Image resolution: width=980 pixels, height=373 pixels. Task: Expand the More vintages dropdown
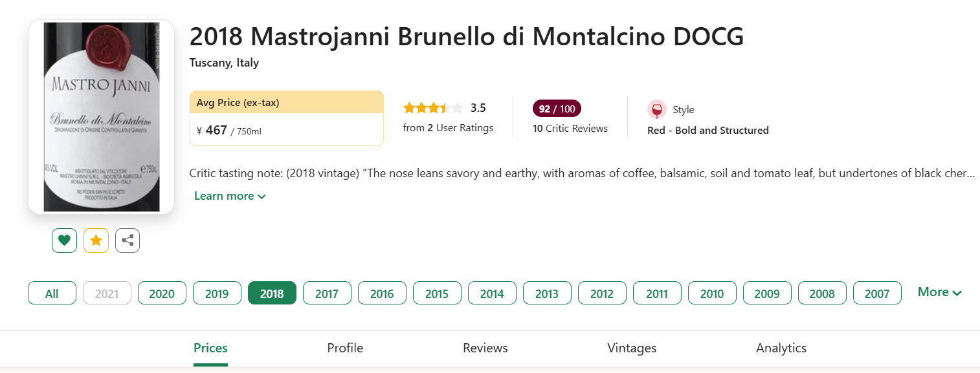tap(940, 292)
